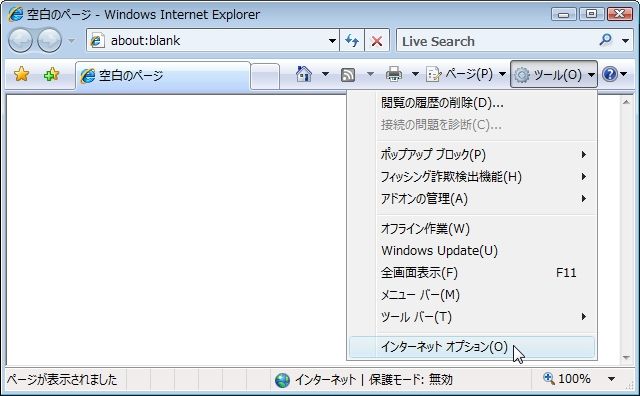Choose Windows Update(U) from the menu
Viewport: 640px width, 396px height.
pos(471,251)
